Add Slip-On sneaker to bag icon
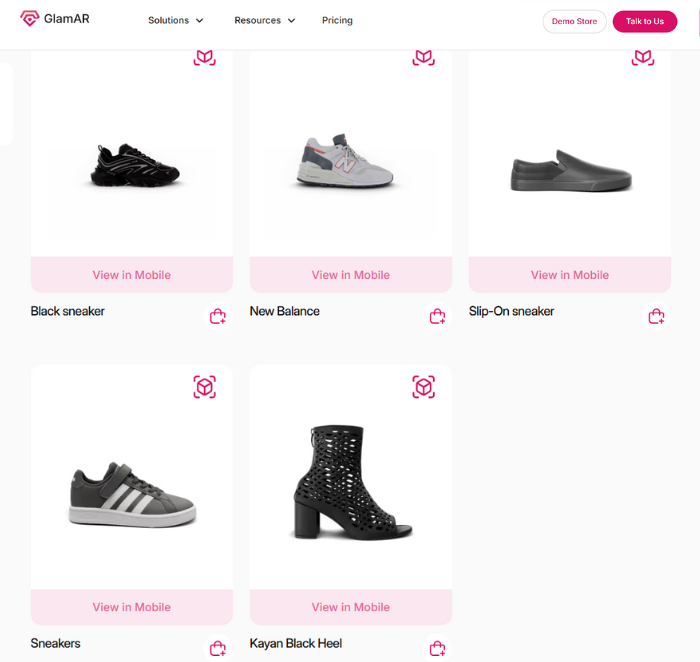Image resolution: width=700 pixels, height=662 pixels. pyautogui.click(x=656, y=317)
